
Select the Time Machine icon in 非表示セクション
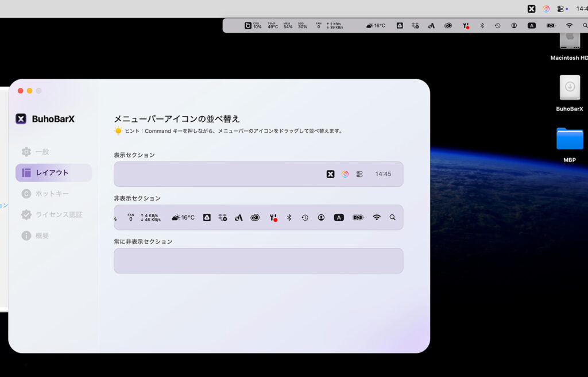pyautogui.click(x=305, y=218)
